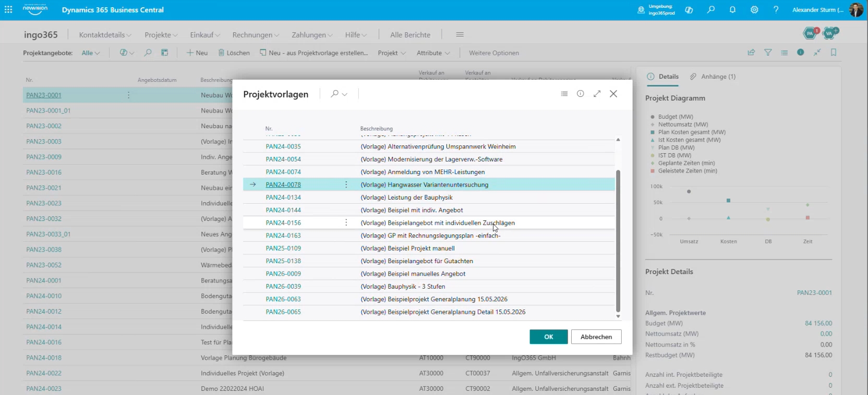Toggle Budget (MW) legend entry in diagram

click(x=672, y=117)
